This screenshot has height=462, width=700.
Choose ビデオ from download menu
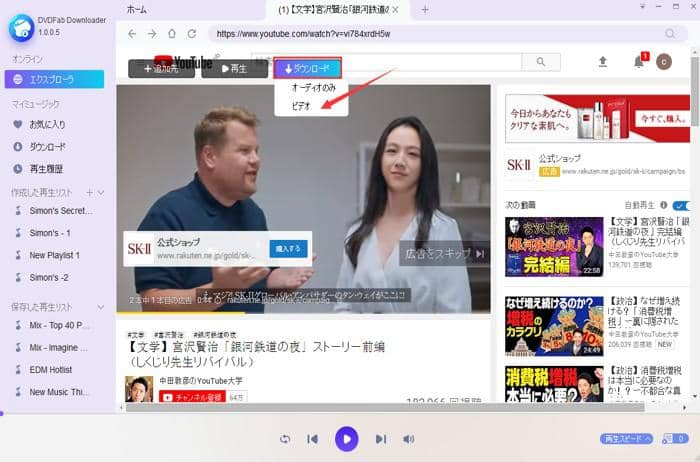(x=301, y=106)
